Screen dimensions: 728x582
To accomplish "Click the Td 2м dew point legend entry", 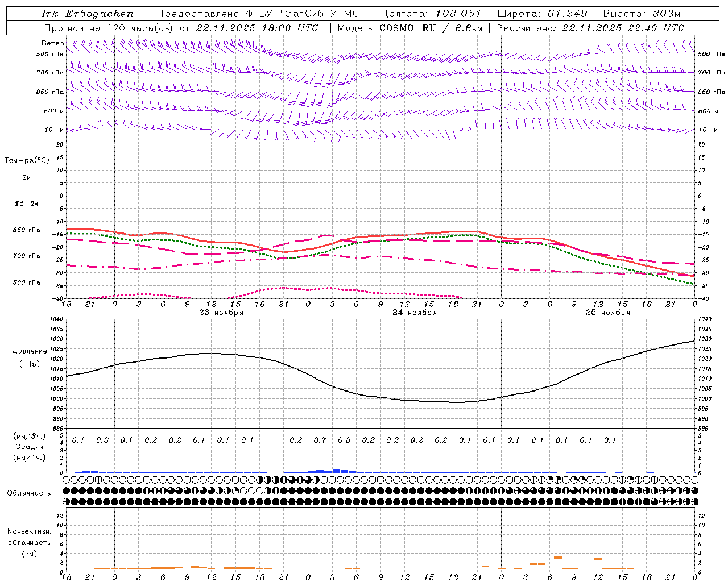I will click(27, 203).
